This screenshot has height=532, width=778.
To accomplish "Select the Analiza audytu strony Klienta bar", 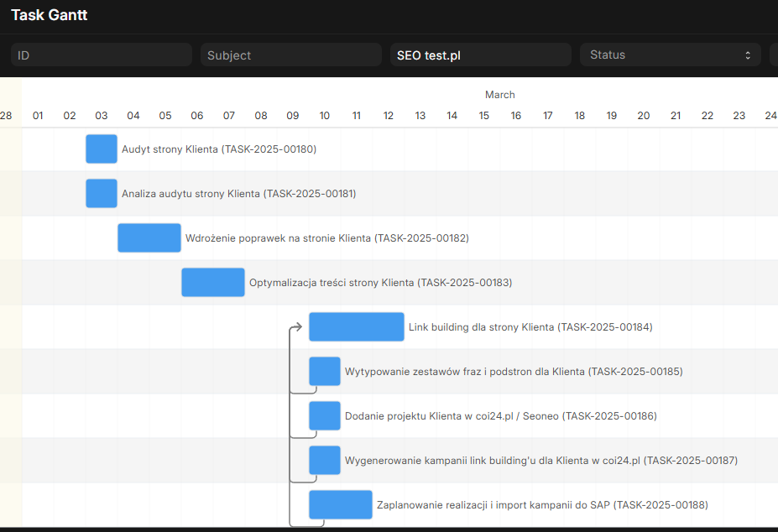I will 102,194.
